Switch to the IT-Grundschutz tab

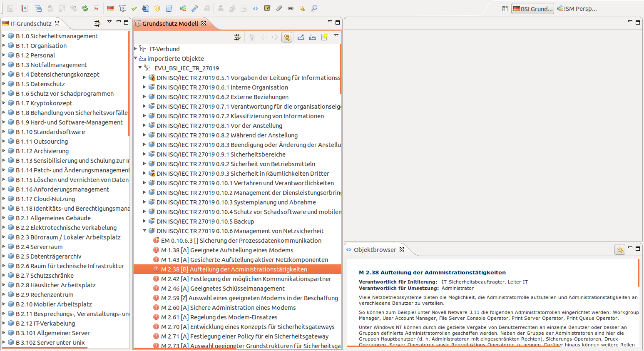(31, 24)
